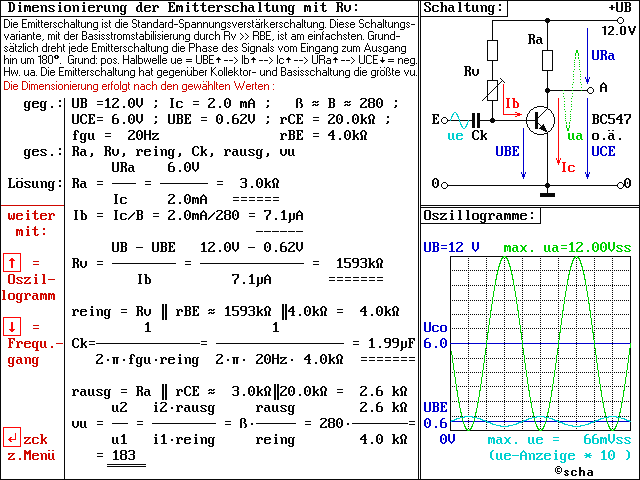The height and width of the screenshot is (480, 640).
Task: Click the result value 1593kΩ for Rv
Action: pos(360,263)
